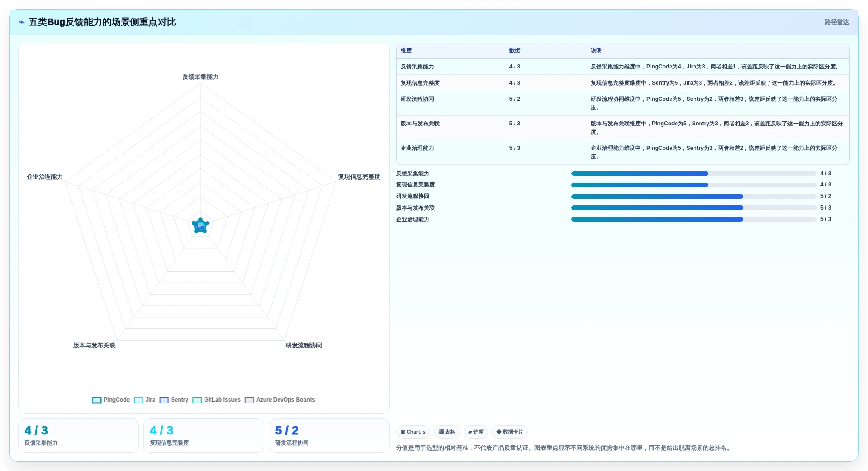Click the 说明 table column header
The height and width of the screenshot is (471, 868).
pyautogui.click(x=596, y=51)
